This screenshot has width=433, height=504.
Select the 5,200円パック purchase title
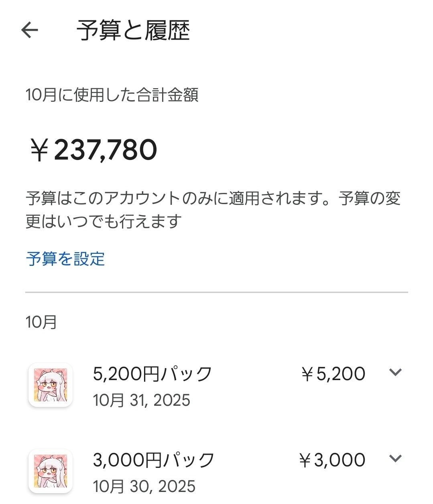pos(152,374)
